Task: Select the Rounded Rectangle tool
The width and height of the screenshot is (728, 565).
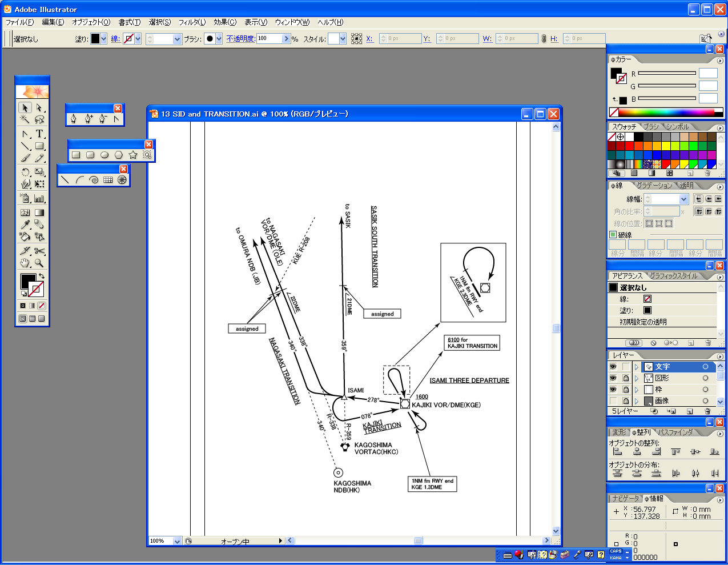Action: pos(90,155)
